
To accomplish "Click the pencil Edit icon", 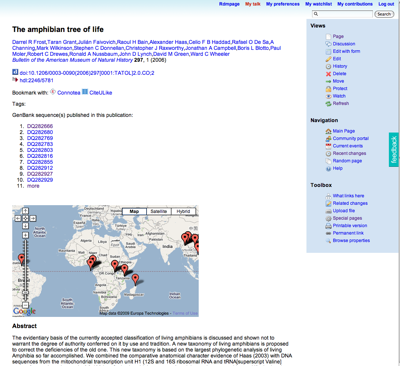I will (x=328, y=59).
